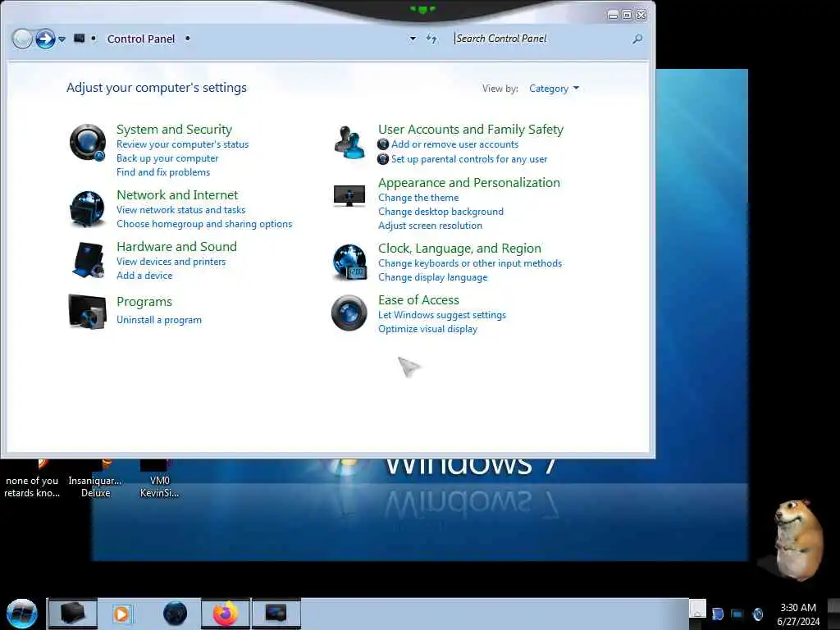Click the search magnifier icon
Image resolution: width=840 pixels, height=630 pixels.
tap(637, 39)
